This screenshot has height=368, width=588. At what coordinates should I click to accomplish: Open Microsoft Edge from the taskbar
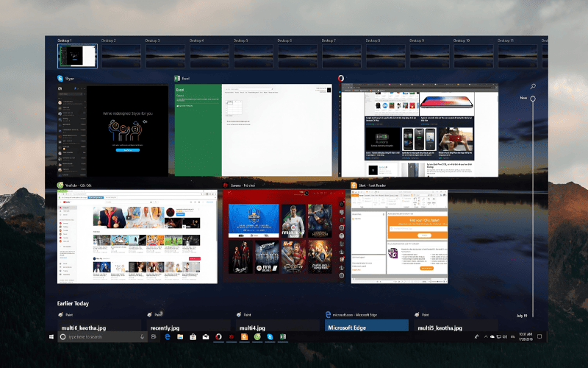pos(168,337)
